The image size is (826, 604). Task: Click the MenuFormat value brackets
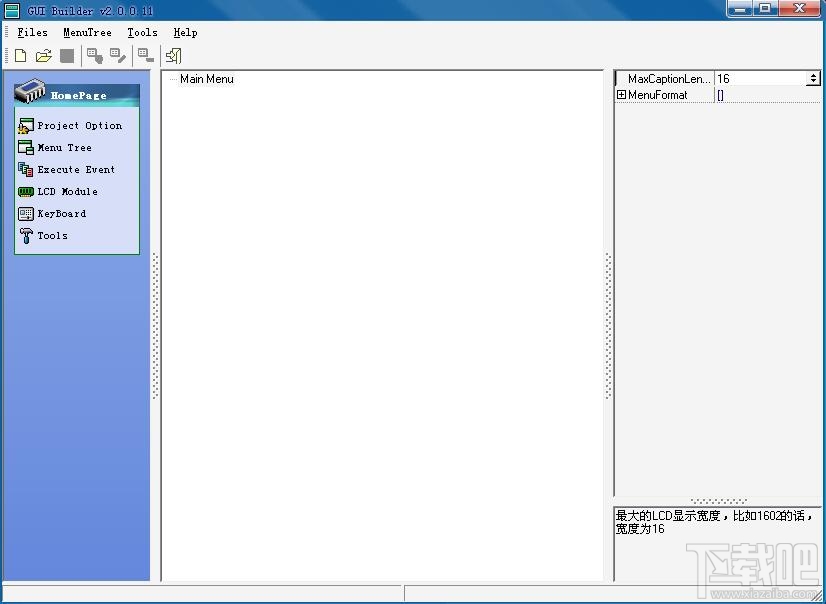[720, 95]
